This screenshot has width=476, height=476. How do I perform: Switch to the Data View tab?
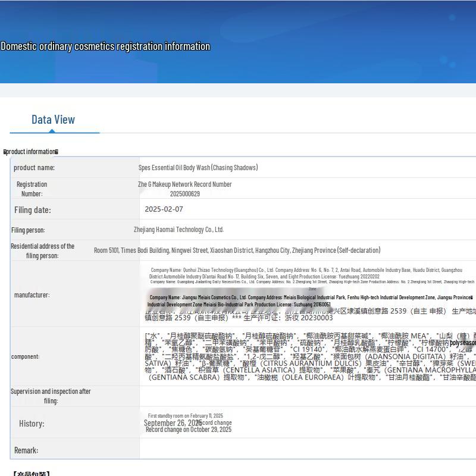(54, 120)
